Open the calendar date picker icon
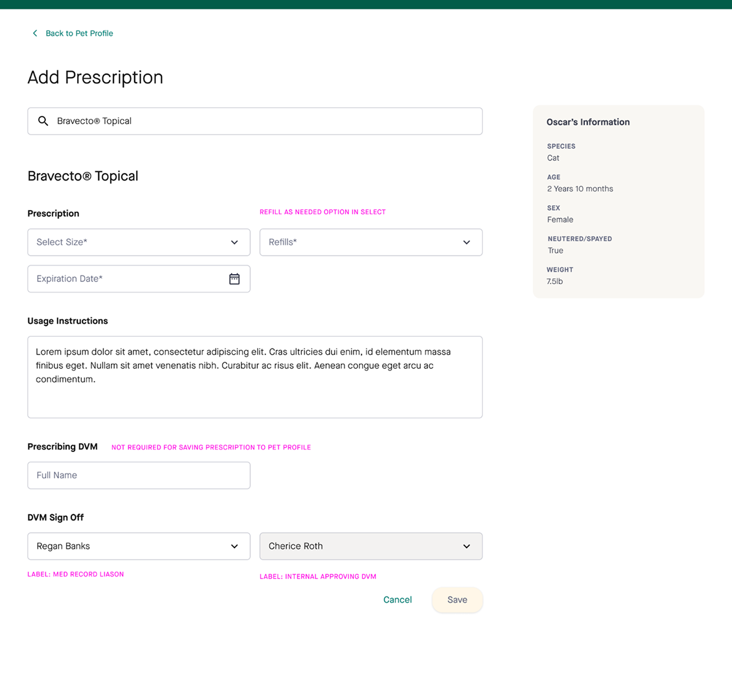This screenshot has height=700, width=732. tap(234, 279)
